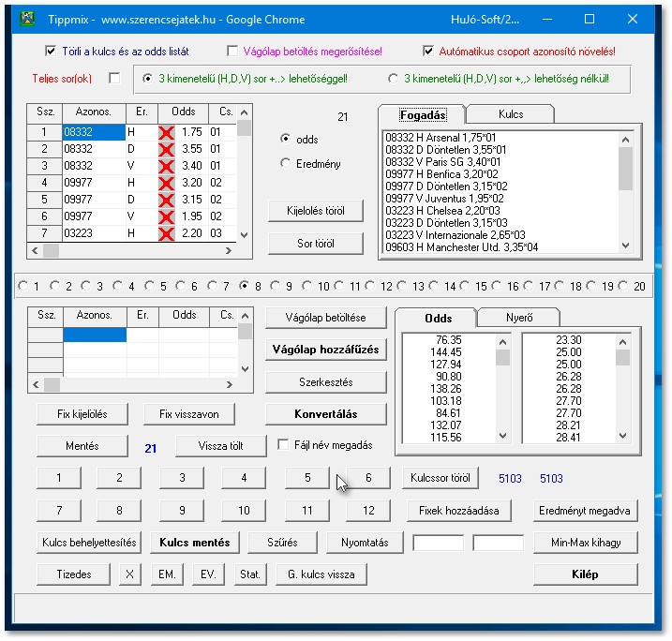Click the 'Eredményt megadva' button
672x641 pixels.
click(x=585, y=511)
